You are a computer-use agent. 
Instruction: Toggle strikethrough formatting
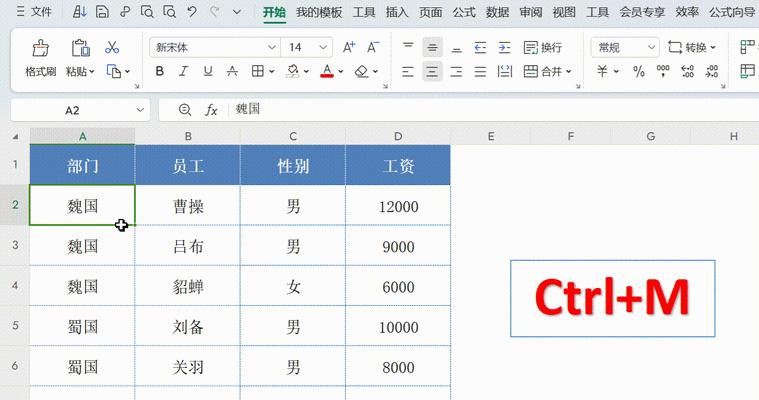(232, 72)
